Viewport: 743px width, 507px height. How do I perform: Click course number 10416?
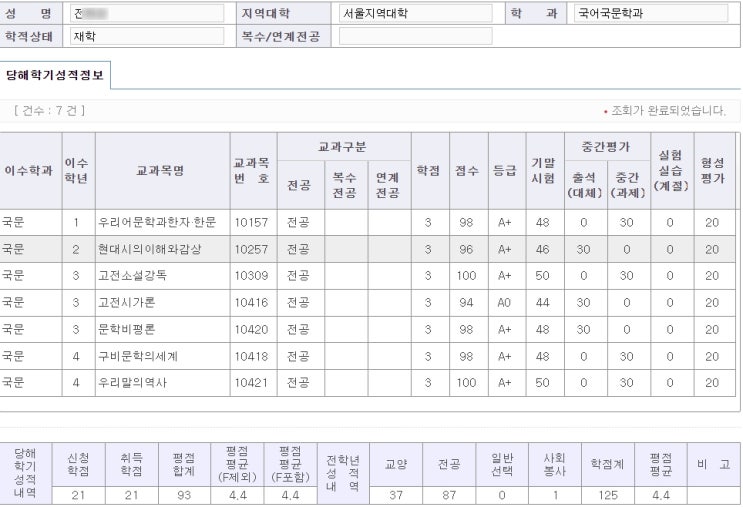coord(251,302)
